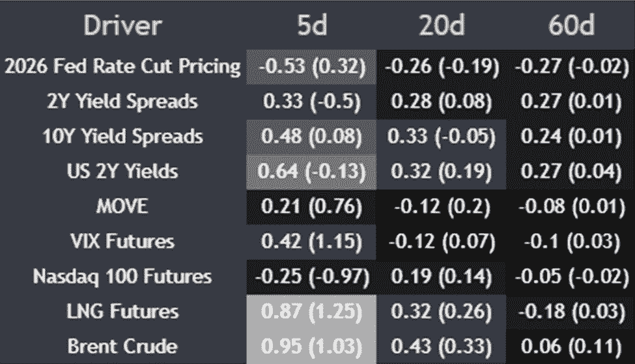The image size is (635, 364).
Task: Click the 10Y Yield Spreads row label
Action: click(122, 137)
